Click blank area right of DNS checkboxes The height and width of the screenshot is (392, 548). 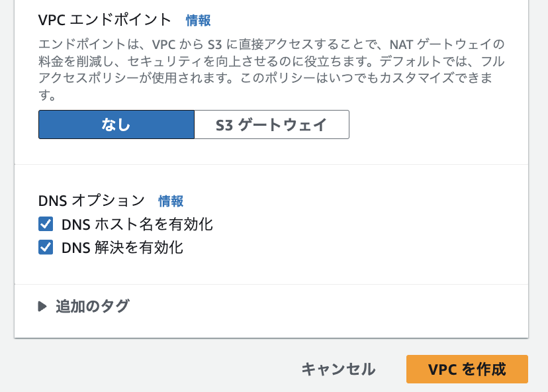tap(371, 236)
